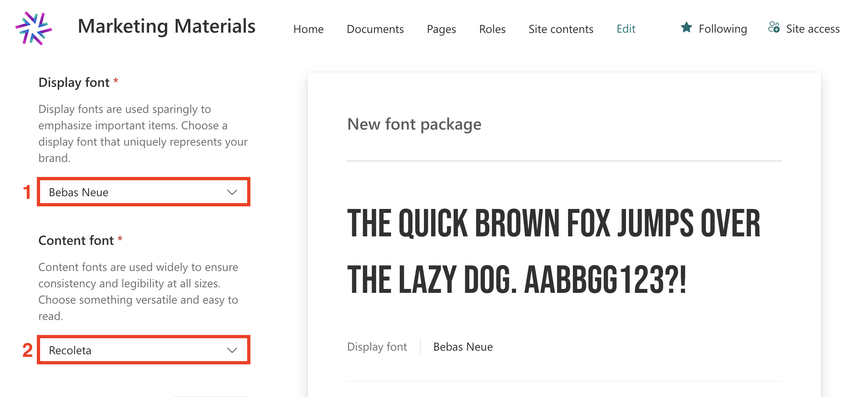Click the Edit navigation link
Screen dimensions: 868x397
click(x=626, y=29)
